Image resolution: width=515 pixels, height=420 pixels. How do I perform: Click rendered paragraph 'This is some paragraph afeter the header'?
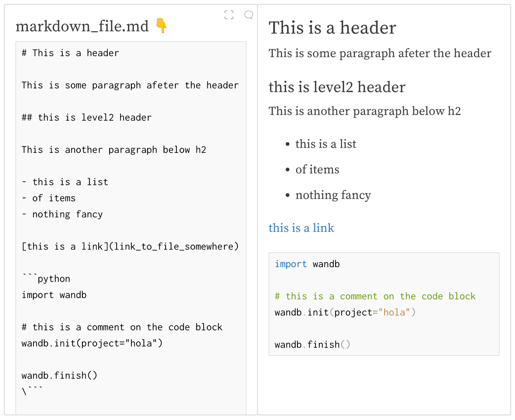(380, 53)
